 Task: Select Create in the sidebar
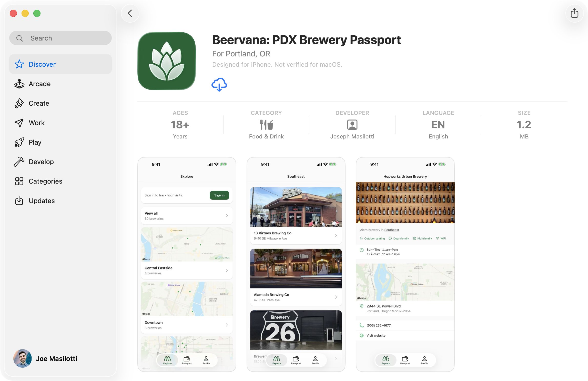coord(60,103)
